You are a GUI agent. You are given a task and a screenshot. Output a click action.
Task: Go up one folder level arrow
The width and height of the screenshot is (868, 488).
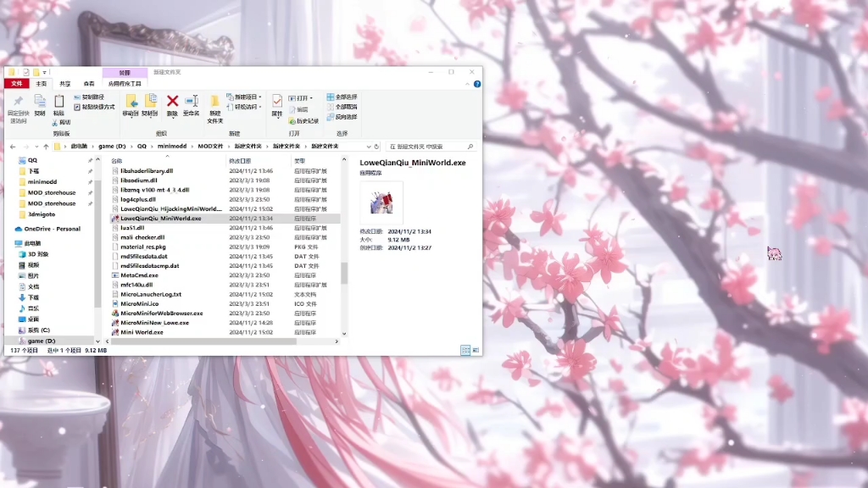[x=46, y=147]
